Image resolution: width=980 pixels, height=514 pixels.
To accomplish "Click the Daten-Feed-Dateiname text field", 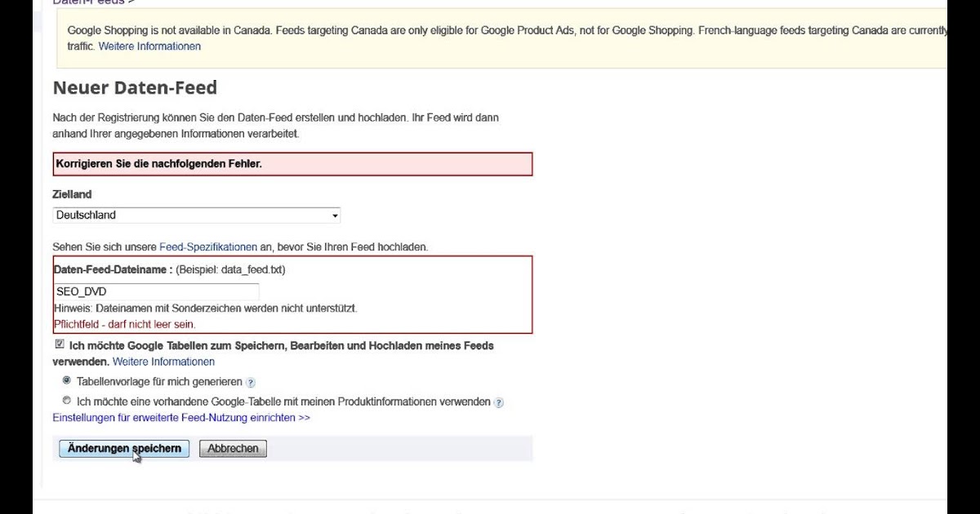I will click(x=156, y=291).
